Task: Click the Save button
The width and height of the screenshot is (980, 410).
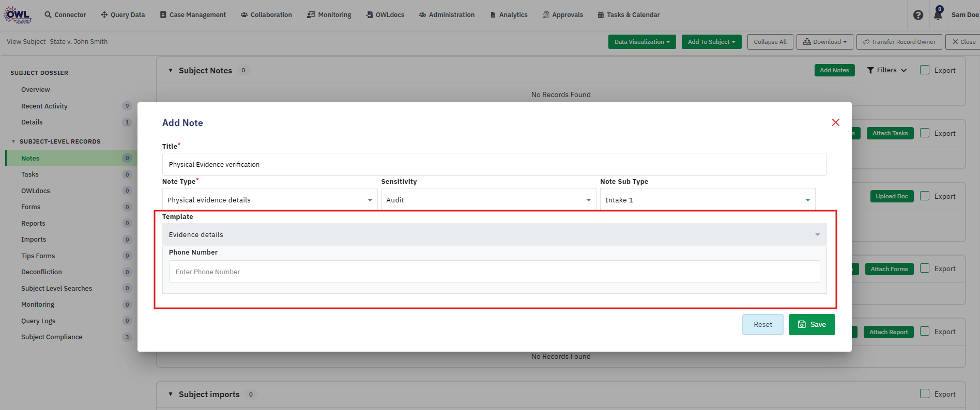Action: 811,324
